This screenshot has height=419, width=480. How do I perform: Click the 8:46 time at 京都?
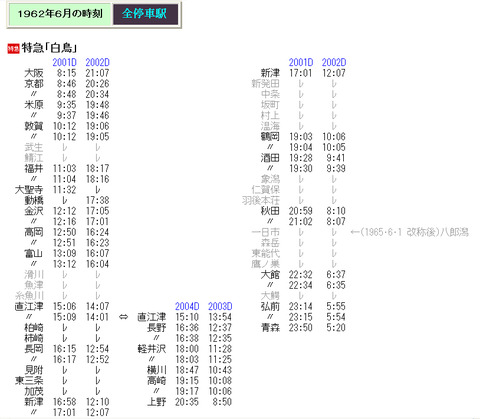pyautogui.click(x=66, y=84)
